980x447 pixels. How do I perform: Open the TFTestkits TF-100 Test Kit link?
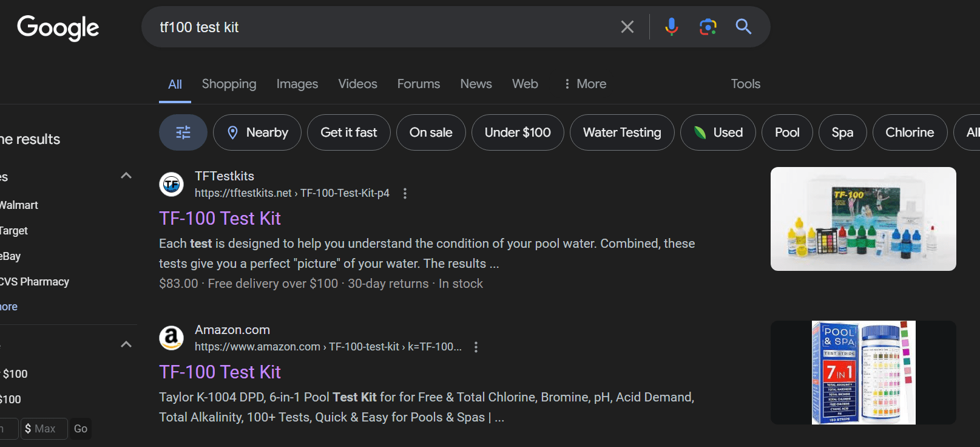pyautogui.click(x=220, y=219)
